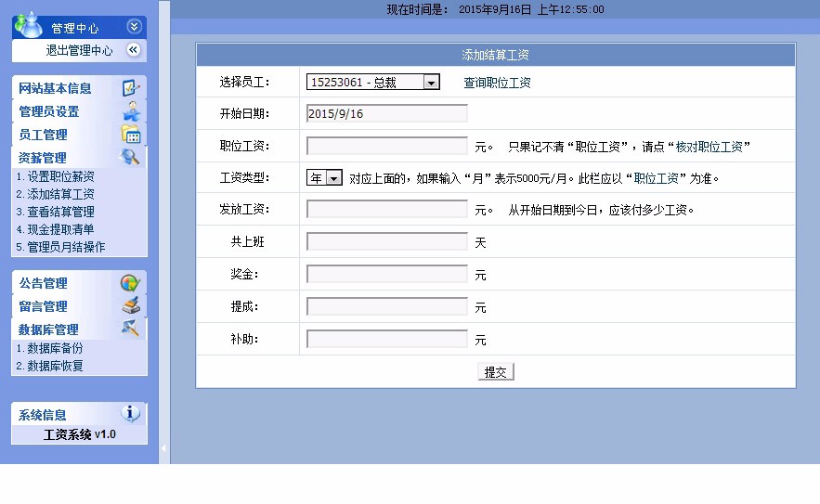The height and width of the screenshot is (504, 820).
Task: Click the 职位工资 link in the 工资类型 hint
Action: tap(656, 178)
